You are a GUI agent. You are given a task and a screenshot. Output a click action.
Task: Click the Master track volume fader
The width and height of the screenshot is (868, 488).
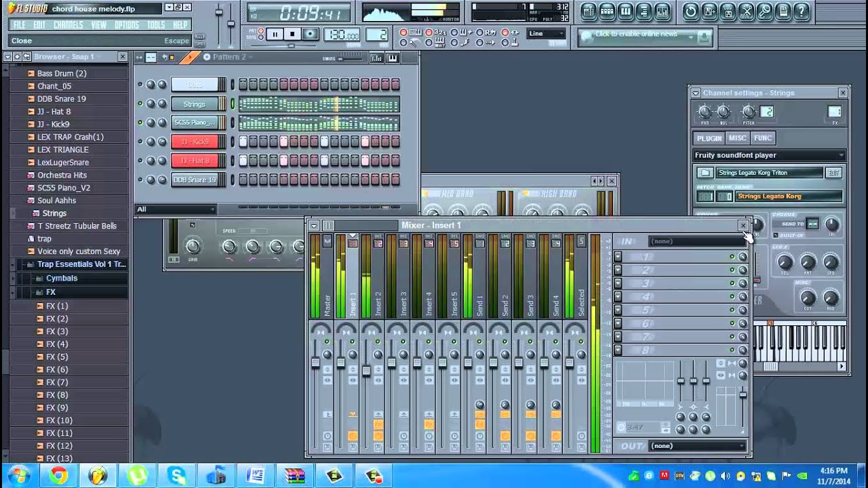pyautogui.click(x=315, y=363)
